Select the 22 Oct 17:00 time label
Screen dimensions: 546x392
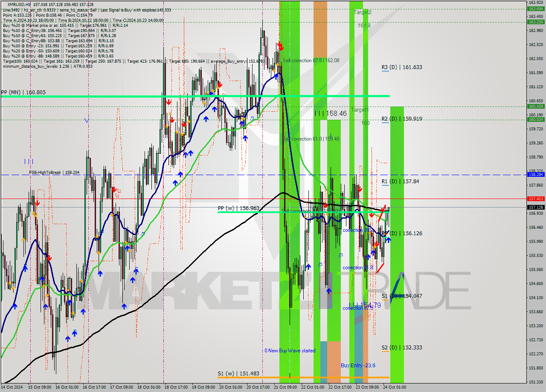point(340,387)
